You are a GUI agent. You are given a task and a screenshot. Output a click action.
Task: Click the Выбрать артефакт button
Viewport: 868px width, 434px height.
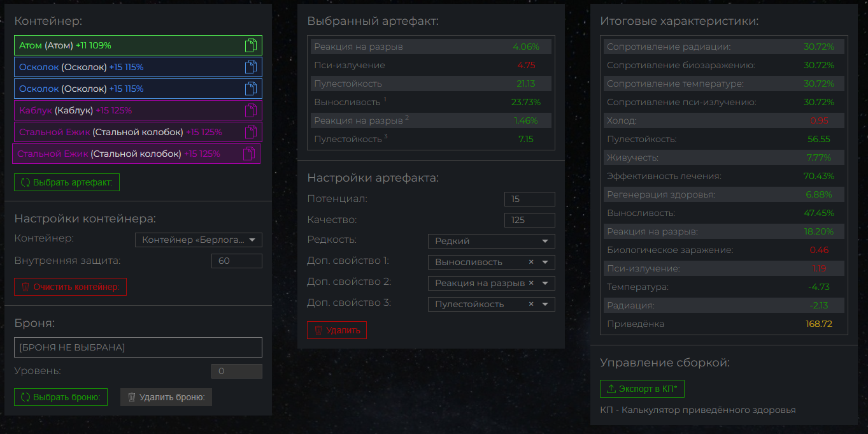[x=67, y=182]
